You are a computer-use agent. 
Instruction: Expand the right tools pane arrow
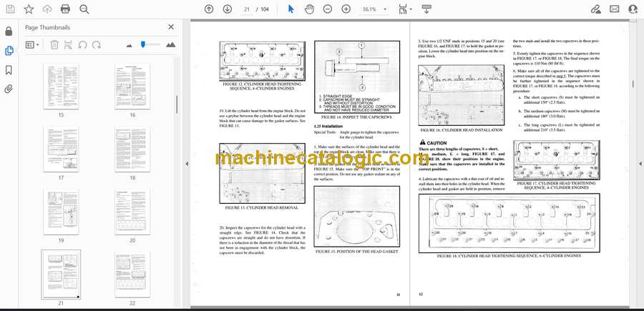(640, 164)
